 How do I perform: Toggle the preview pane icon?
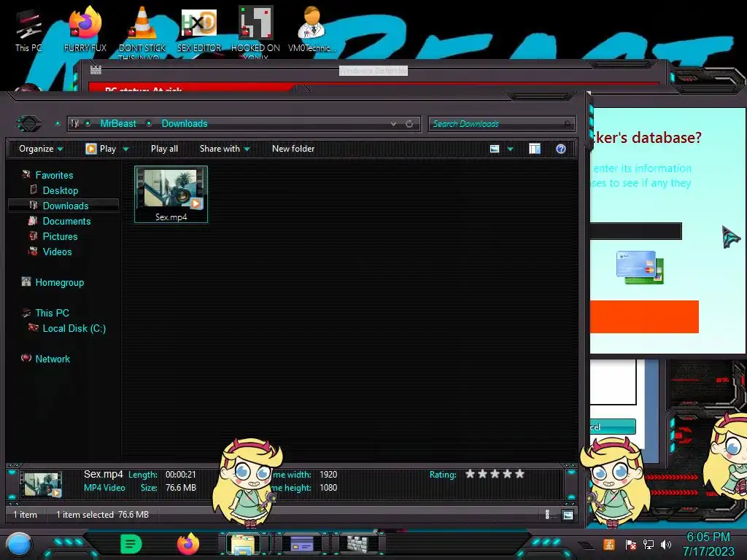tap(535, 149)
